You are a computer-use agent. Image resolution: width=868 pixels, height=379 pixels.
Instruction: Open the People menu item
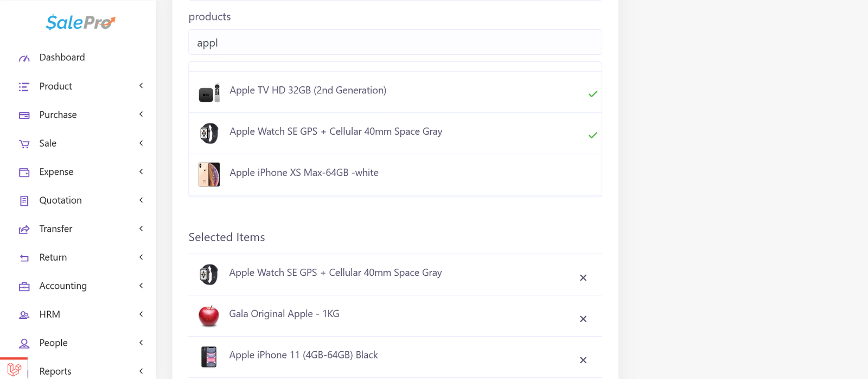pos(53,343)
